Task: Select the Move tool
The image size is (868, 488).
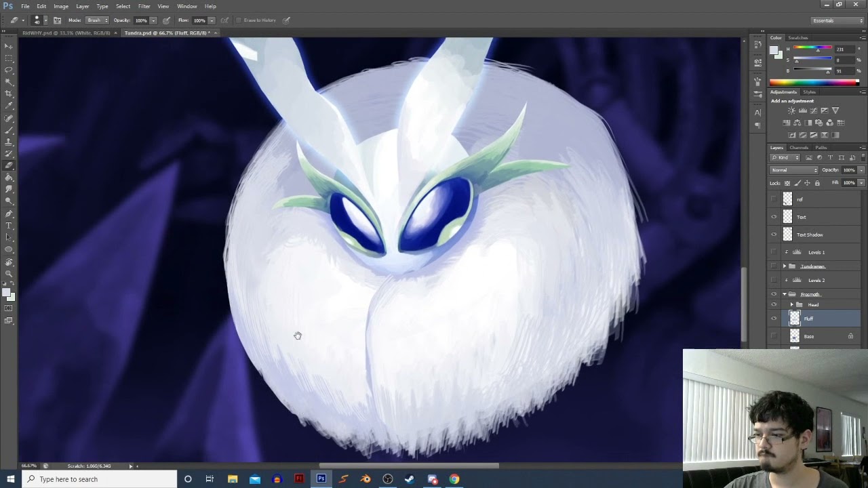Action: (x=9, y=46)
